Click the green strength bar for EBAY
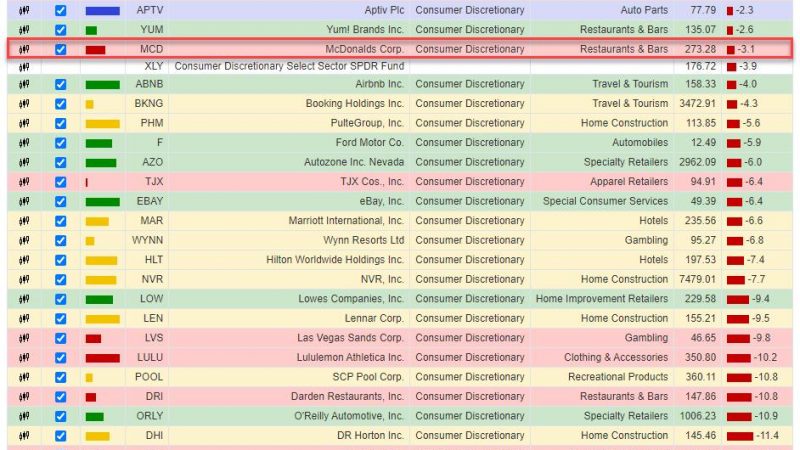The image size is (800, 450). pyautogui.click(x=103, y=202)
